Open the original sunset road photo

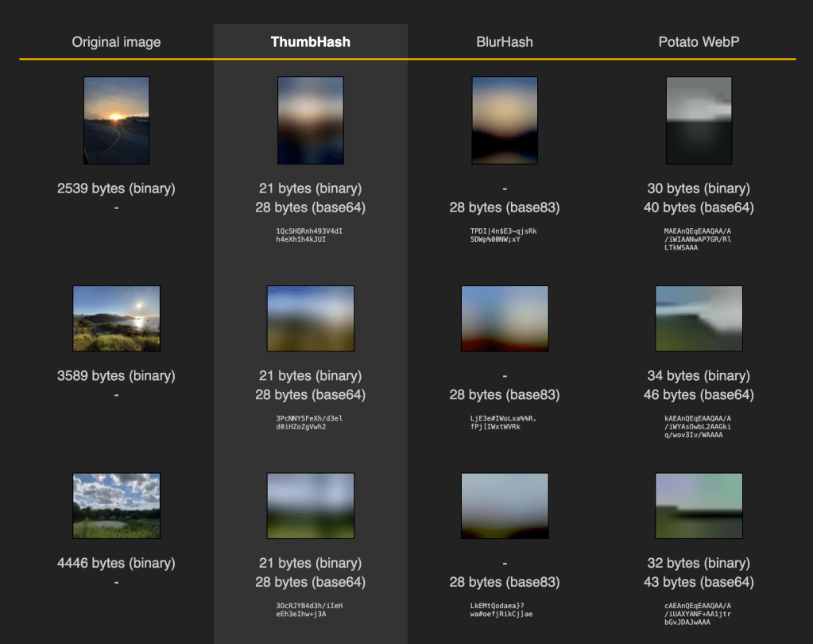tap(116, 120)
